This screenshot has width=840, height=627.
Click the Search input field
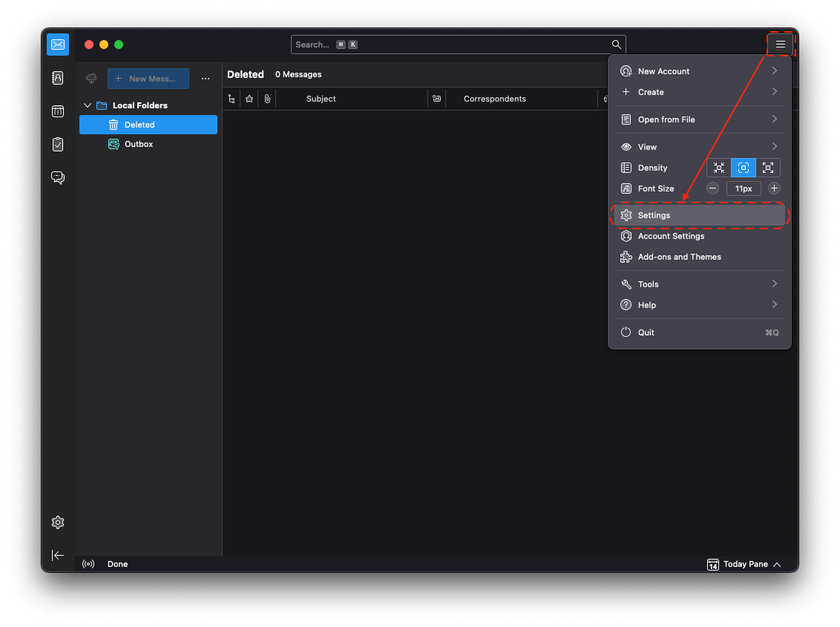pyautogui.click(x=453, y=45)
